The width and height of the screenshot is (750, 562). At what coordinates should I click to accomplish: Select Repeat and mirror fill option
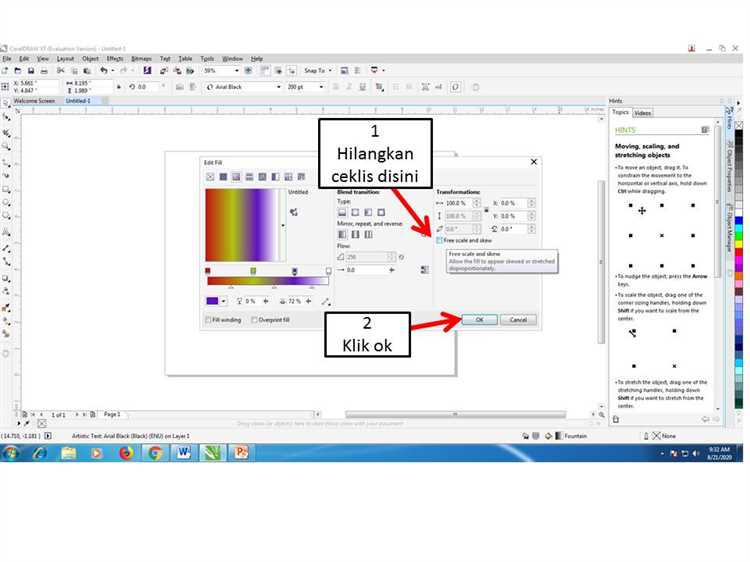355,235
